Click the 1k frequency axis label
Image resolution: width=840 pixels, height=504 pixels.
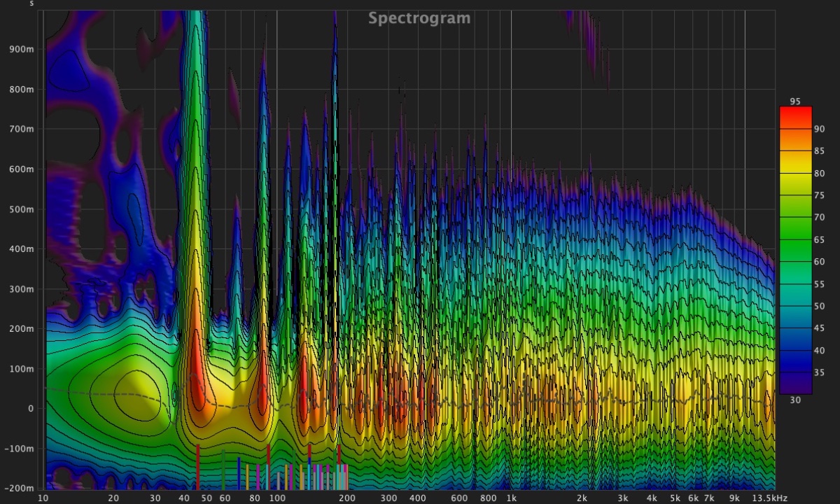point(511,498)
